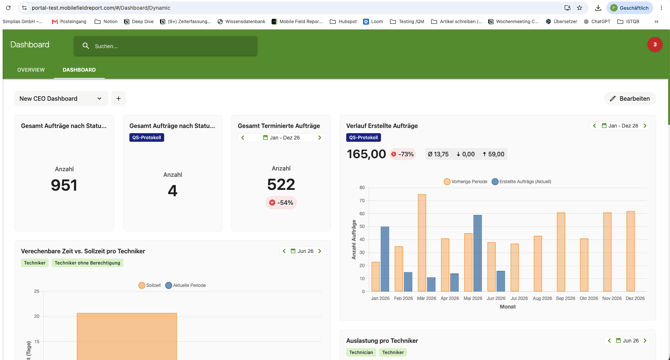Open the Geschäftlich profile button
Screen dimensions: 670x360
point(629,8)
